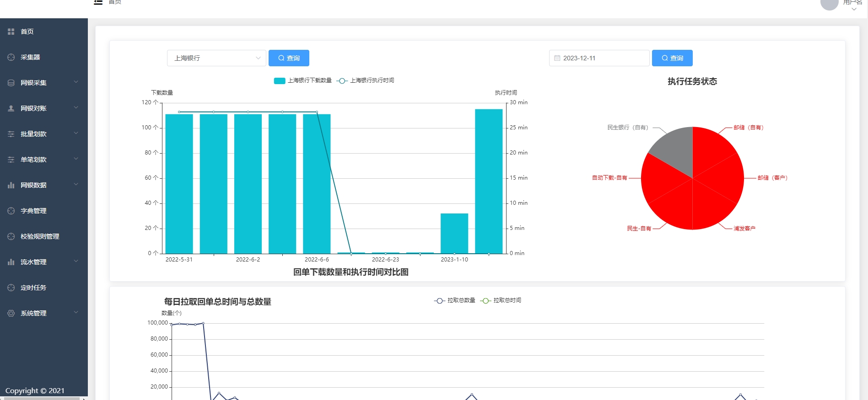Image resolution: width=868 pixels, height=400 pixels.
Task: Click the 首页 grid icon in sidebar
Action: (x=11, y=32)
